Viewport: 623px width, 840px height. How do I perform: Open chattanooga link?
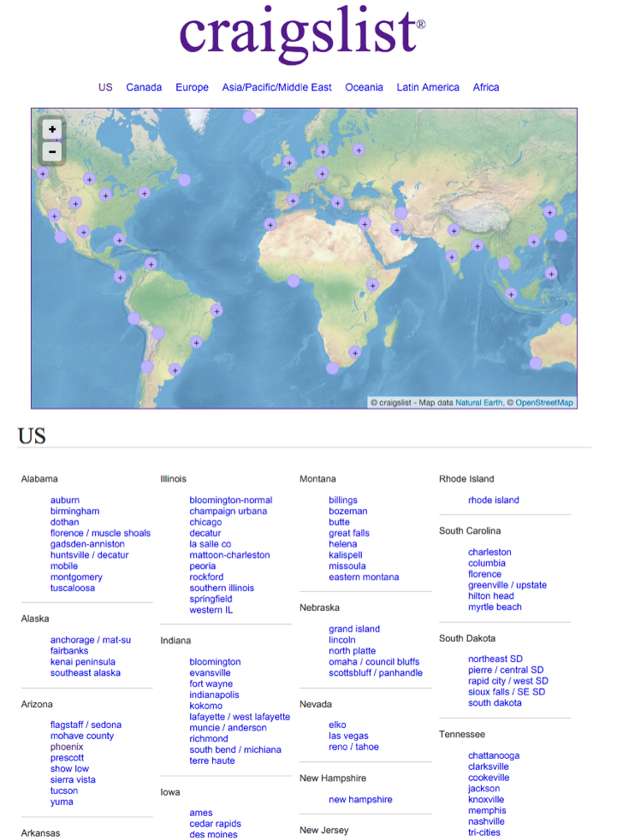493,755
